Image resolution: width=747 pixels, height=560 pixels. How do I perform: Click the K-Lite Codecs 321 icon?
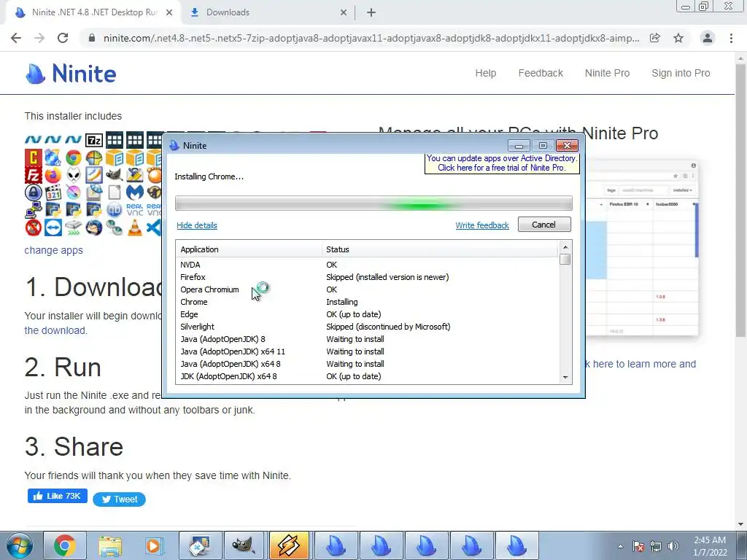(53, 192)
